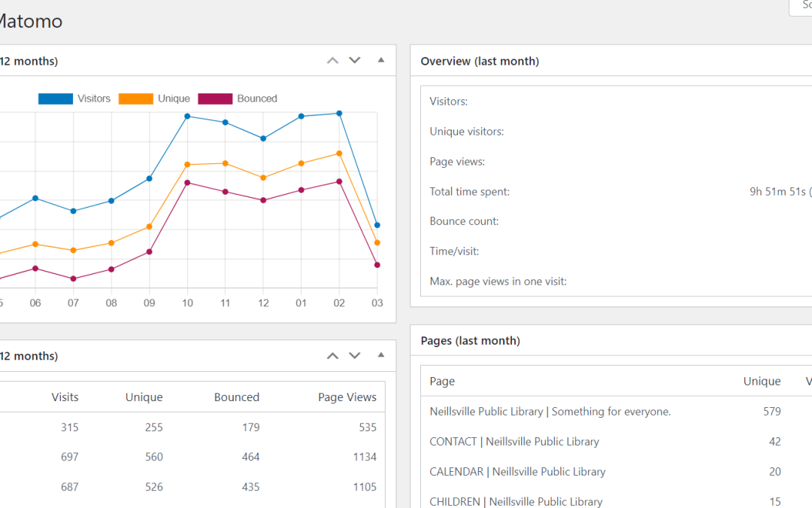Viewport: 812px width, 508px height.
Task: Click the Unique legend label
Action: (x=174, y=99)
